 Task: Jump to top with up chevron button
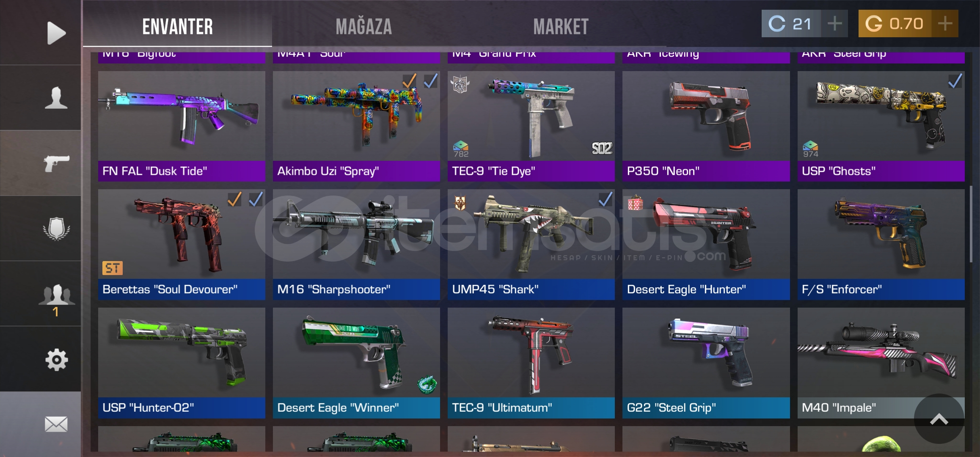[939, 419]
